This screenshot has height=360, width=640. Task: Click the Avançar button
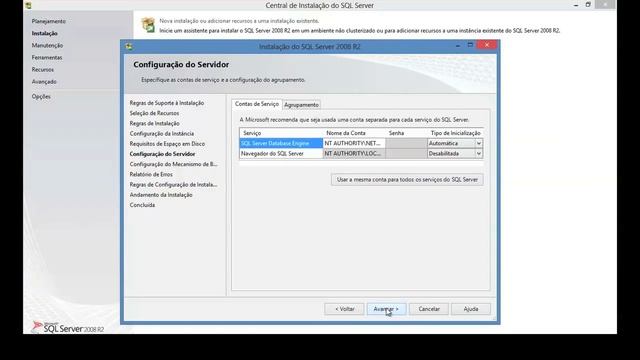(x=386, y=309)
